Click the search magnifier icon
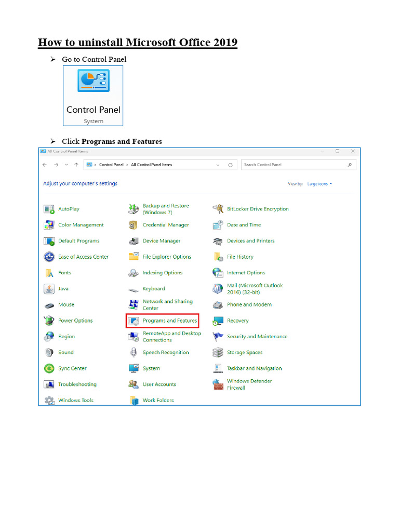The width and height of the screenshot is (399, 532). click(x=350, y=165)
